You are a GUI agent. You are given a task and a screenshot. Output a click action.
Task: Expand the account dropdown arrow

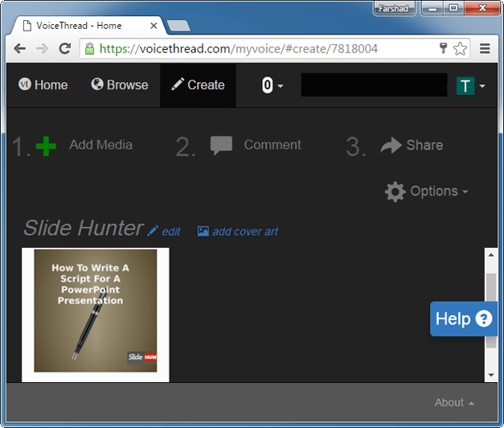click(x=482, y=86)
